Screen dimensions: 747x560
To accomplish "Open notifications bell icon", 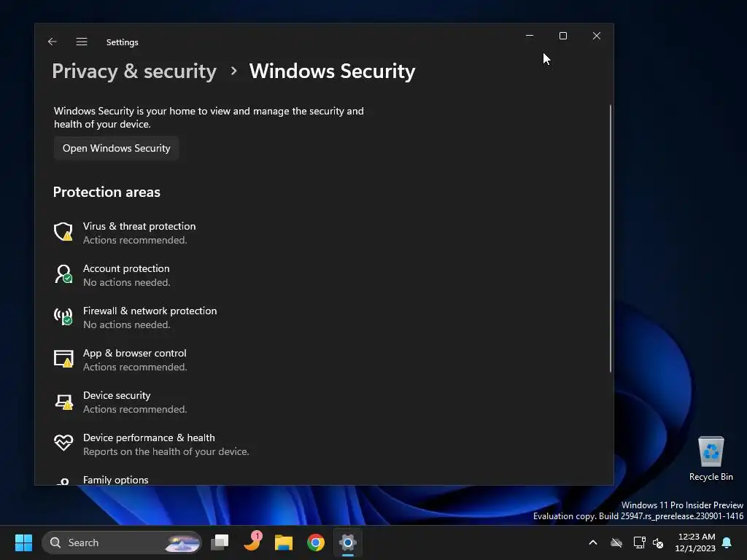I will (x=727, y=542).
